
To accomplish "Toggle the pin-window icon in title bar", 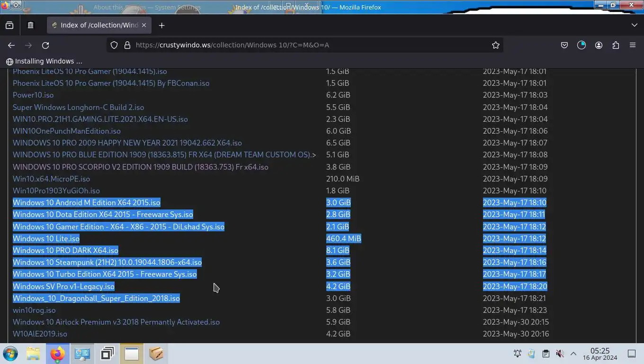I will point(17,5).
